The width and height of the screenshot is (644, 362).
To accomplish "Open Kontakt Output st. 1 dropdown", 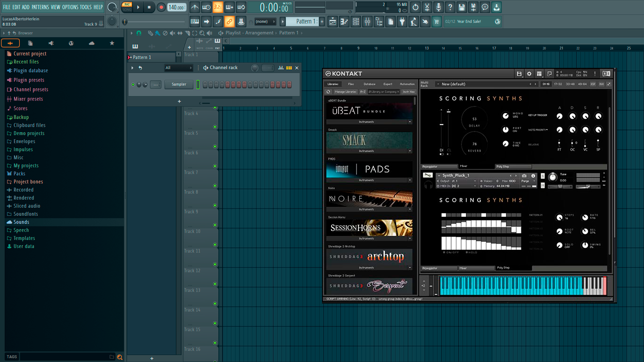I will point(456,181).
